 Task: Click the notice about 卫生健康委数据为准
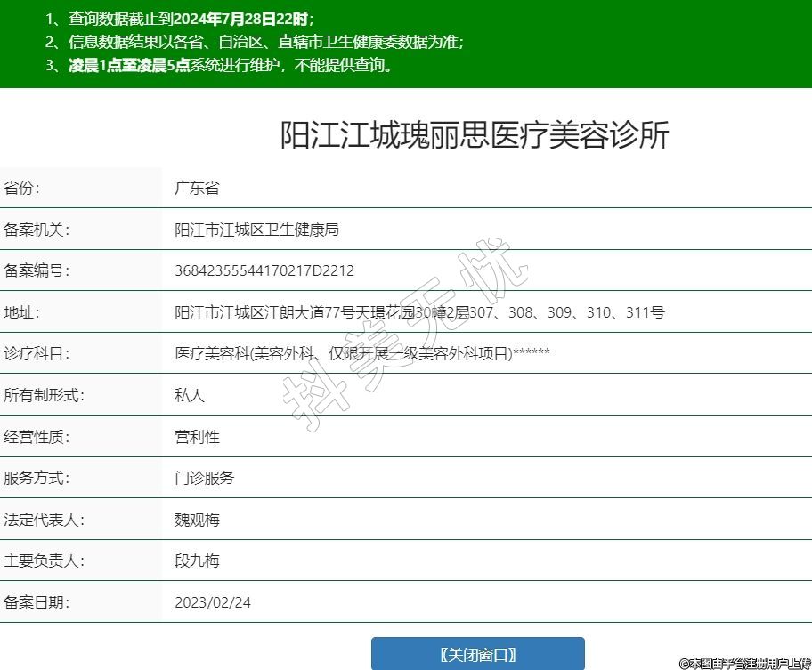click(265, 42)
